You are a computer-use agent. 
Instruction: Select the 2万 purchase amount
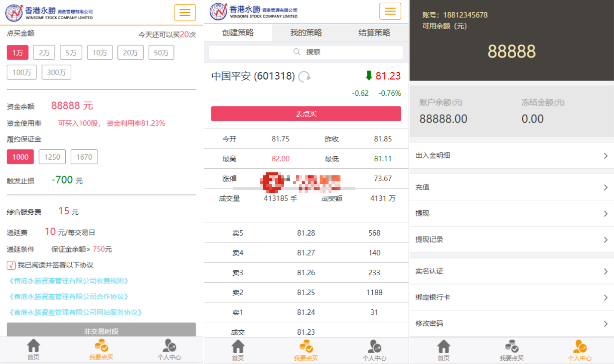click(x=44, y=52)
